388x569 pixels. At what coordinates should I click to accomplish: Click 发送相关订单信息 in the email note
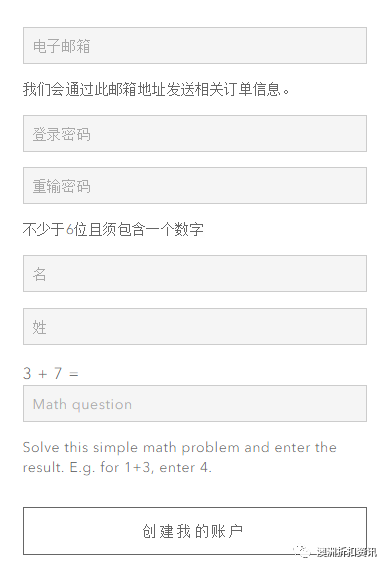pos(223,89)
